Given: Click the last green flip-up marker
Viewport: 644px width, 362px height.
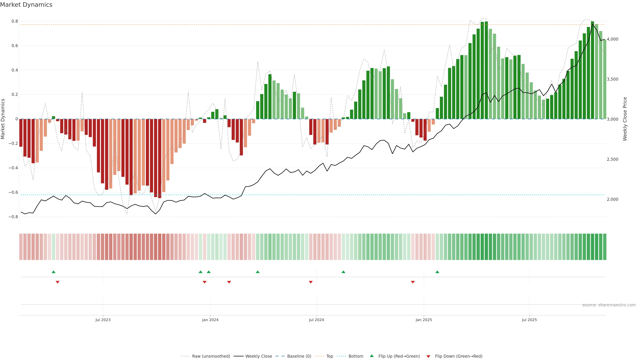Looking at the screenshot, I should point(437,272).
